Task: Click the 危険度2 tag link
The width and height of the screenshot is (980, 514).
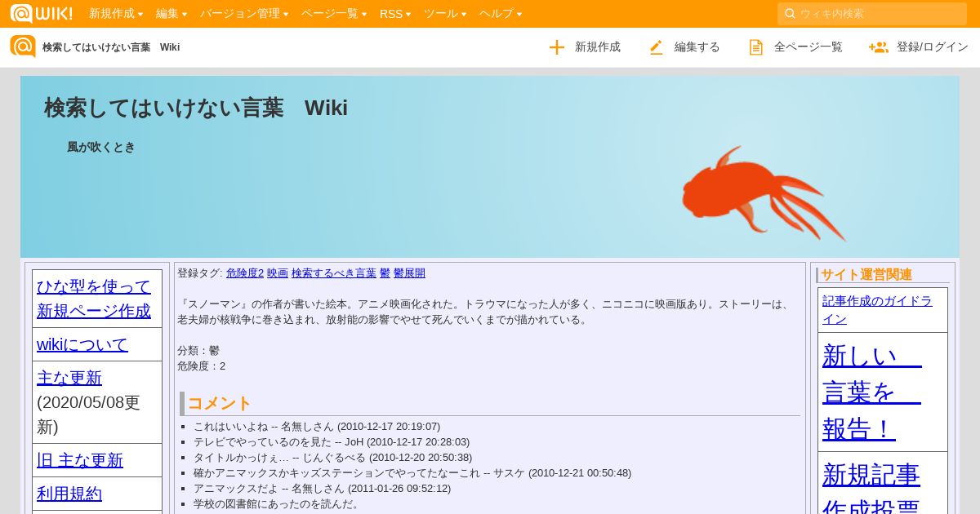Action: [x=245, y=273]
